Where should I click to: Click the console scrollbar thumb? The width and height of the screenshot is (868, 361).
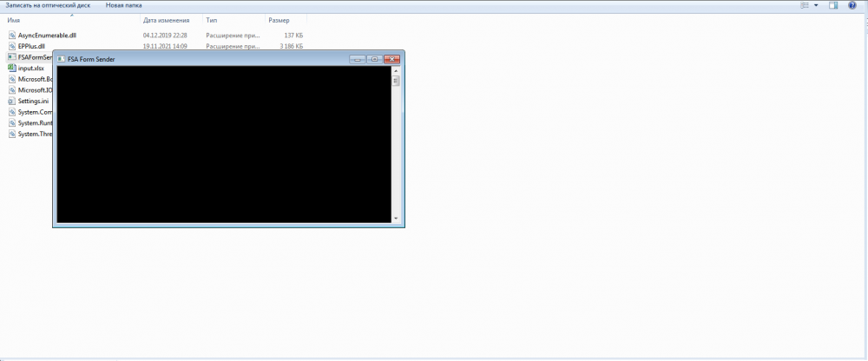tap(396, 82)
